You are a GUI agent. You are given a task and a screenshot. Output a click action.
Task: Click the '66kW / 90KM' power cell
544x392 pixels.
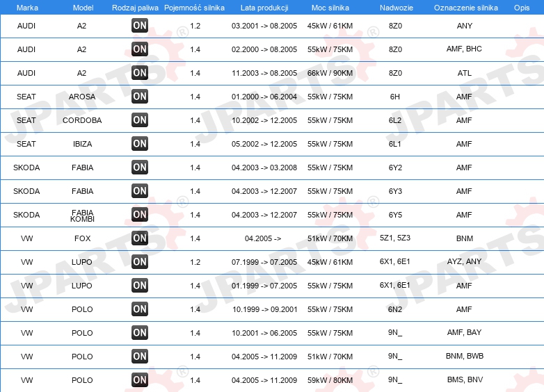[x=330, y=73]
